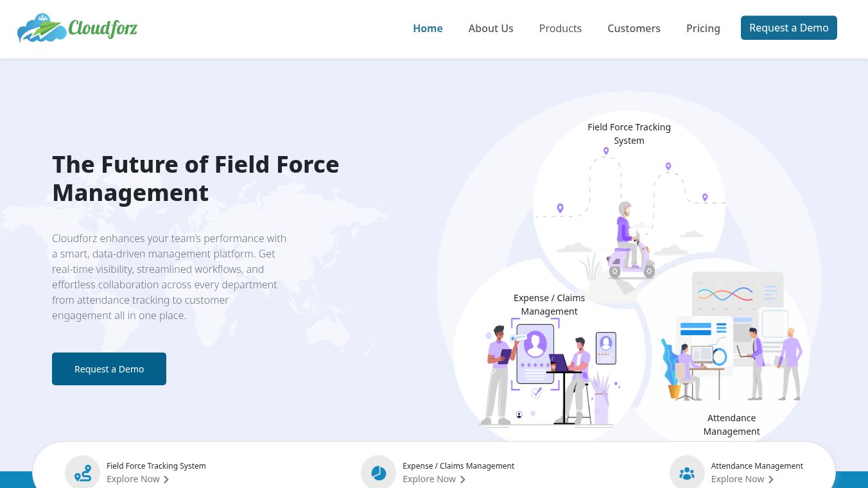
Task: Click the expense claims team illustration
Action: tap(551, 374)
